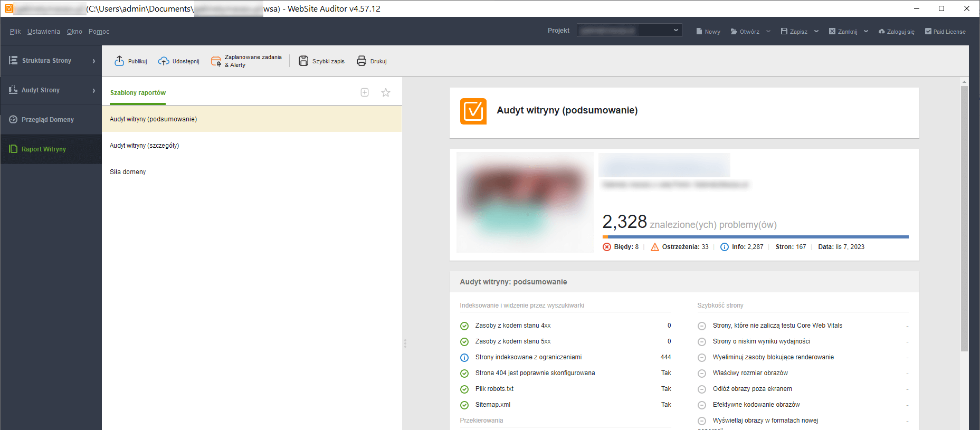Select the Audyt witryny (szczegóły) template
This screenshot has width=980, height=430.
click(145, 146)
